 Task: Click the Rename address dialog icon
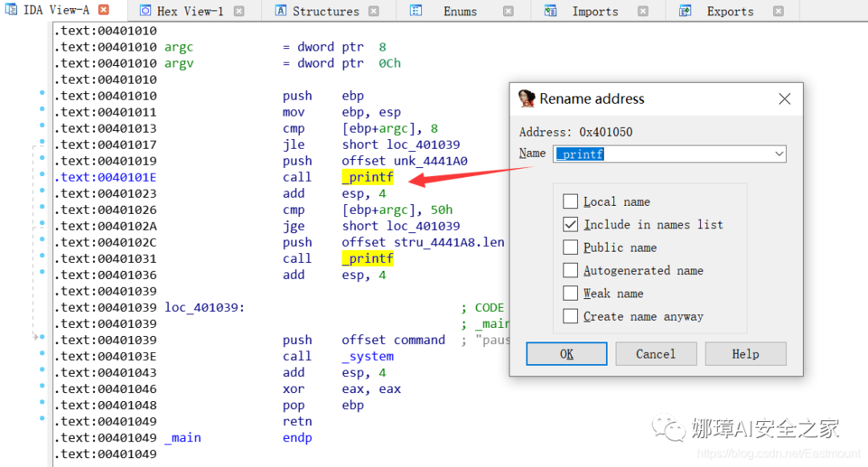click(526, 99)
